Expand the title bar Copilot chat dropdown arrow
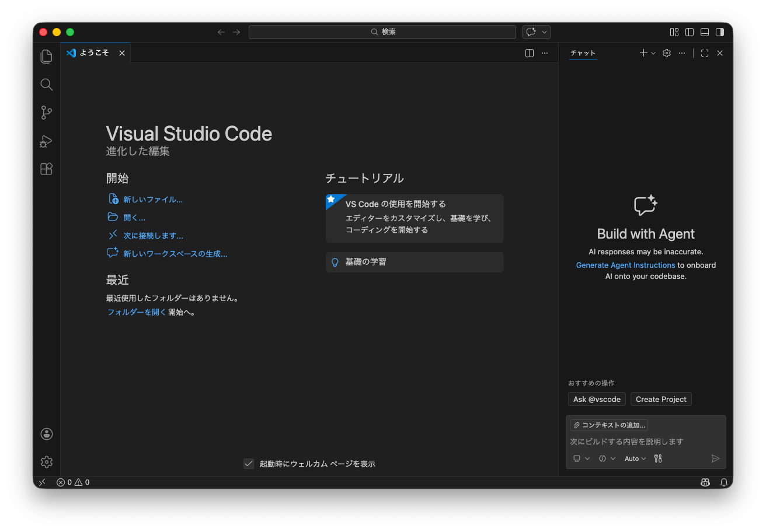This screenshot has width=766, height=532. pyautogui.click(x=545, y=32)
